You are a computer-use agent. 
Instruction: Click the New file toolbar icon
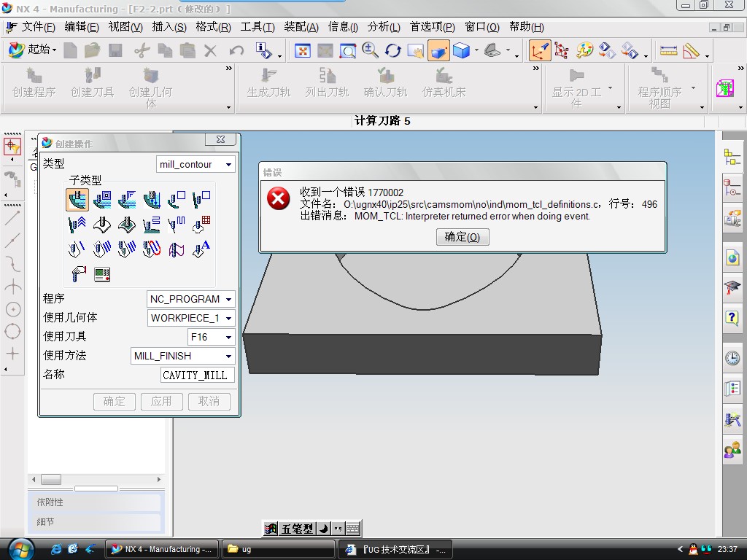[70, 50]
